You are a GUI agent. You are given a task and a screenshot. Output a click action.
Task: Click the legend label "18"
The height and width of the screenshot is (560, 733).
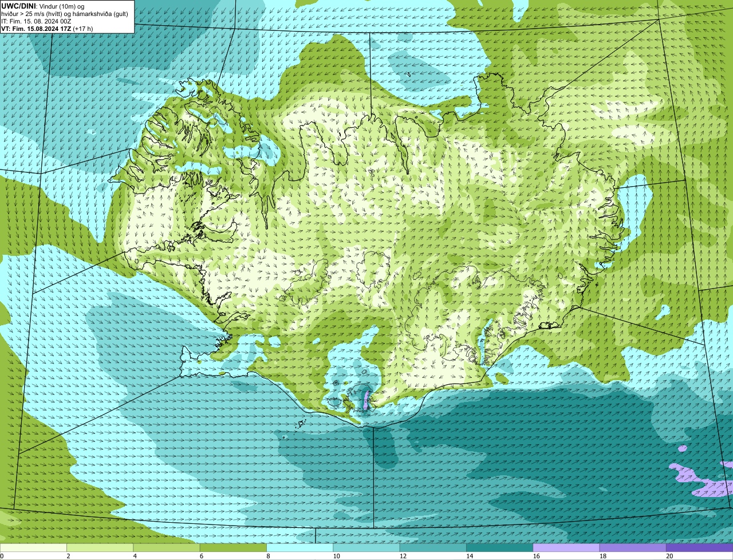pos(602,556)
